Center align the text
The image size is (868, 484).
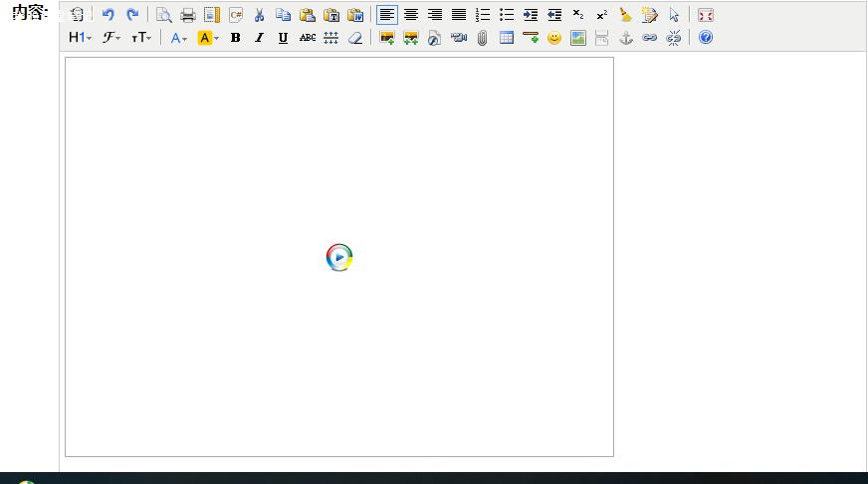click(x=411, y=15)
